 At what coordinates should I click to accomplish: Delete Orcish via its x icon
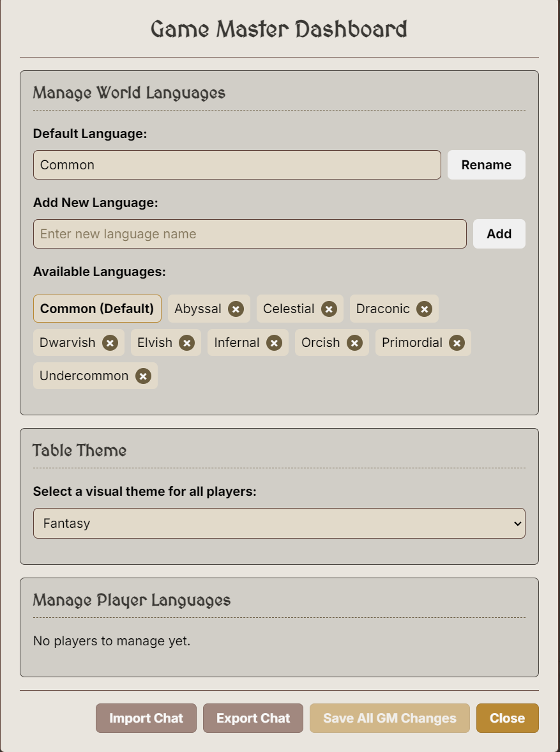(354, 343)
